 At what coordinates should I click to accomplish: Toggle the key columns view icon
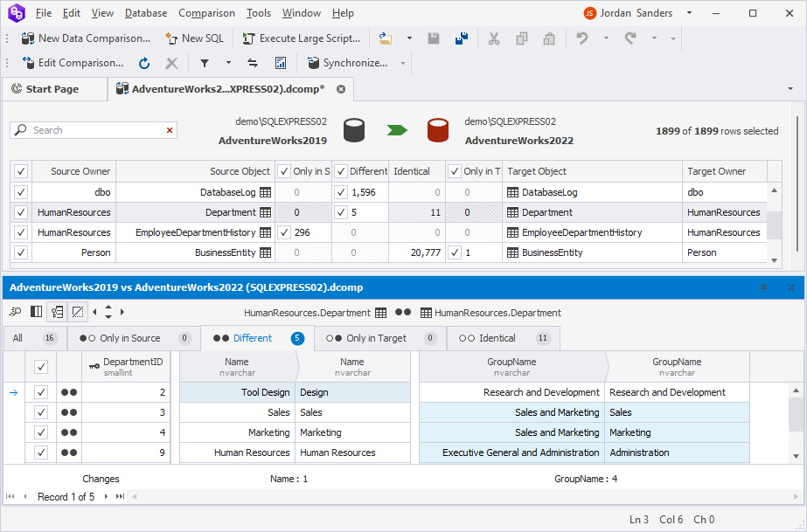57,312
